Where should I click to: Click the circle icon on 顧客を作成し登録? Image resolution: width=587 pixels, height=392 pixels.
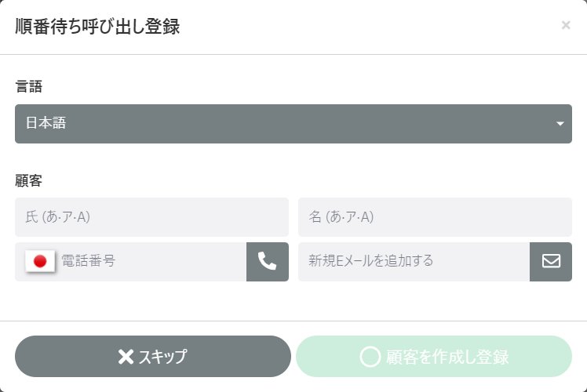(x=370, y=358)
